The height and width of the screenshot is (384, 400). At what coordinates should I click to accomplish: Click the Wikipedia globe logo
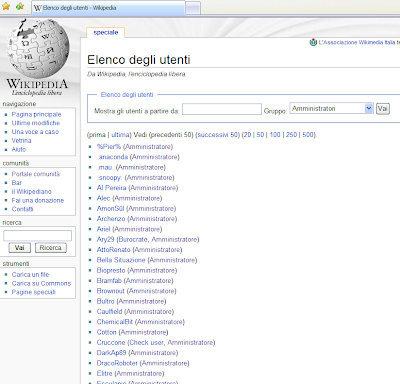(37, 49)
